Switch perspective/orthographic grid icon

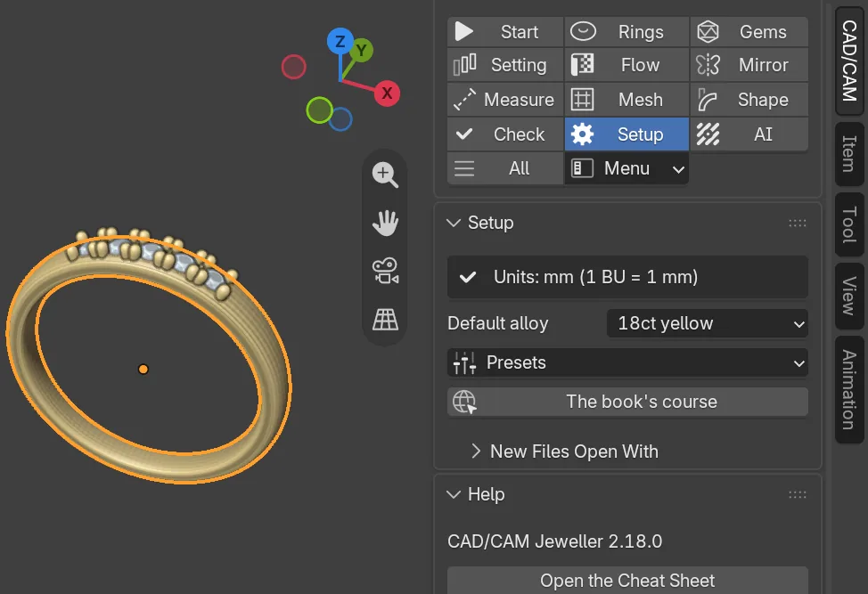coord(385,320)
